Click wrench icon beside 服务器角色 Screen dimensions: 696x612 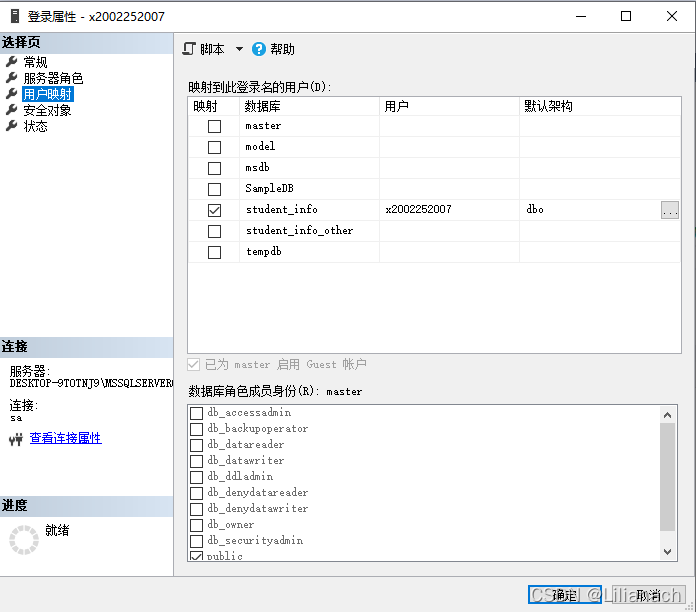[12, 78]
